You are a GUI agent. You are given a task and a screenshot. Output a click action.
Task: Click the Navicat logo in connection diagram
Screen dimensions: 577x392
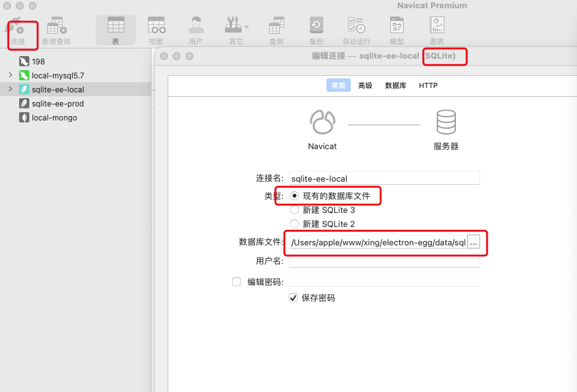pos(323,122)
